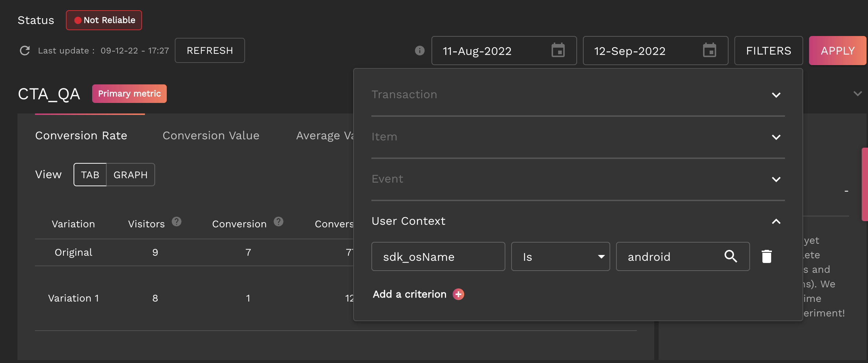Click the CTA_QA metric title
Image resolution: width=868 pixels, height=363 pixels.
pyautogui.click(x=49, y=94)
